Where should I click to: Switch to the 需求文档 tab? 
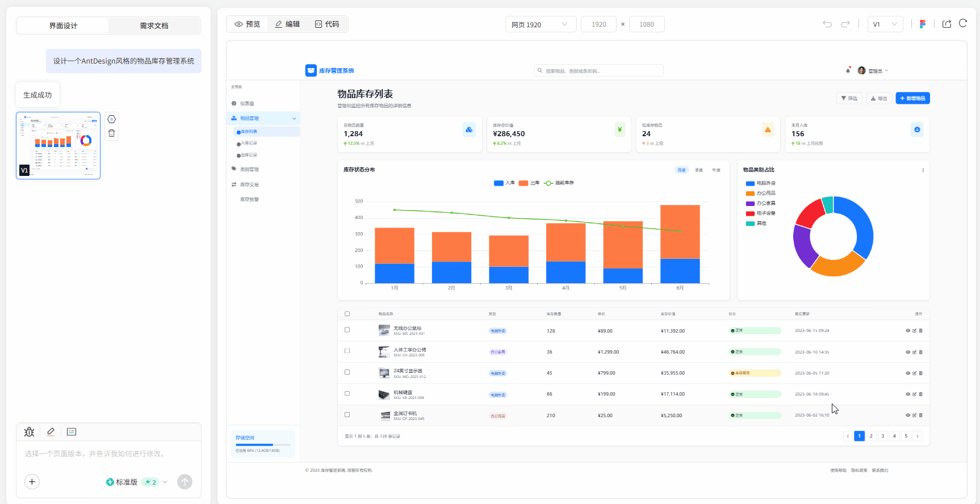point(154,26)
